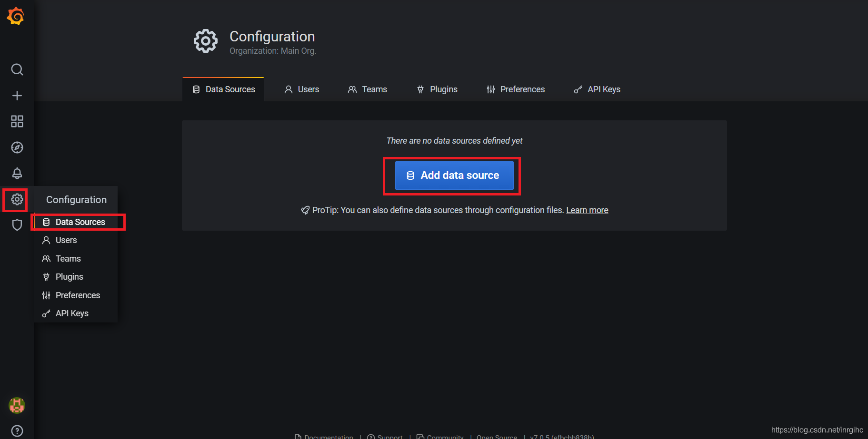Click API Keys in Configuration flyout menu
The height and width of the screenshot is (439, 868).
pyautogui.click(x=72, y=313)
